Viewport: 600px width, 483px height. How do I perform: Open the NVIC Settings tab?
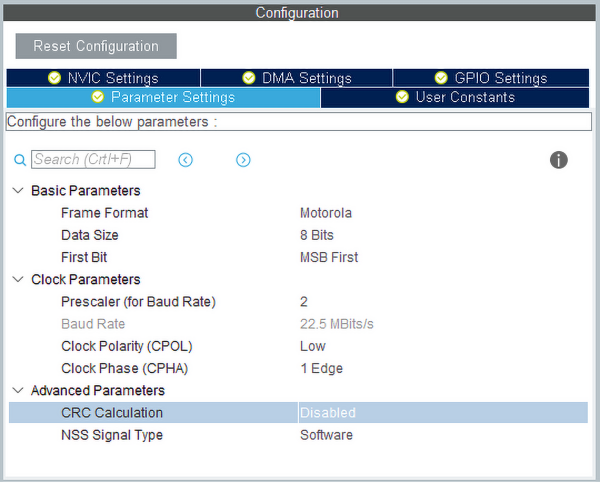point(103,78)
